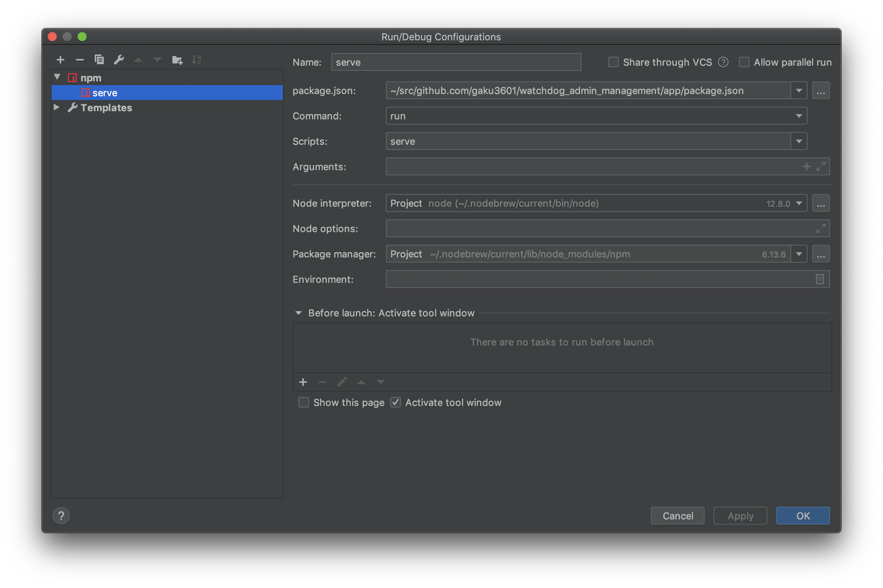Copy configuration using the duplicate icon
883x588 pixels.
pyautogui.click(x=99, y=60)
